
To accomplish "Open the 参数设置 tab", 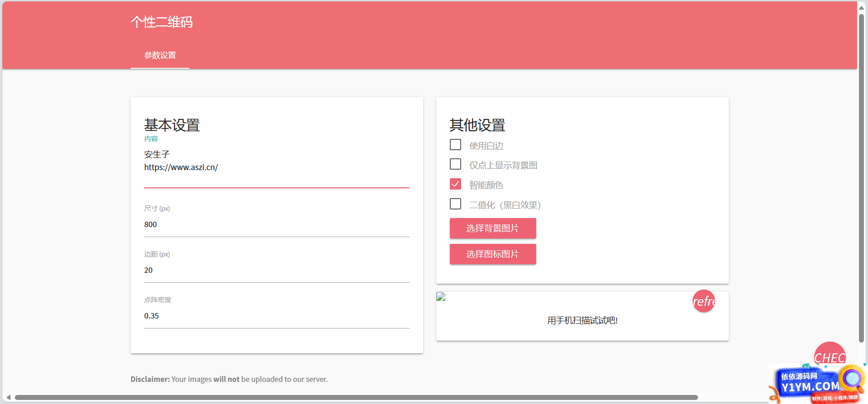I will 160,55.
